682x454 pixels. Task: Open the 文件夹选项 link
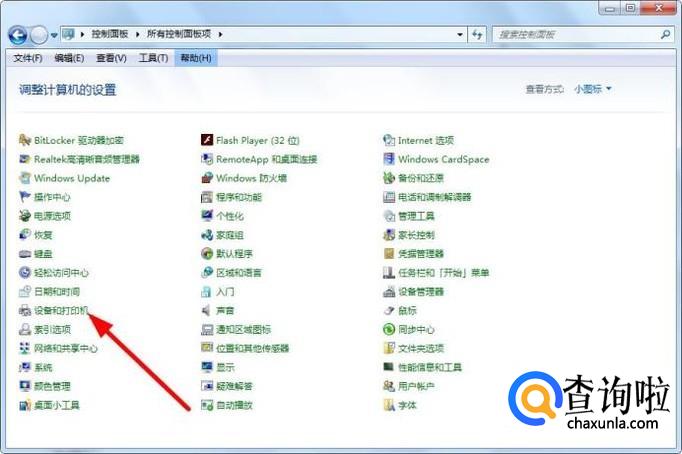421,348
